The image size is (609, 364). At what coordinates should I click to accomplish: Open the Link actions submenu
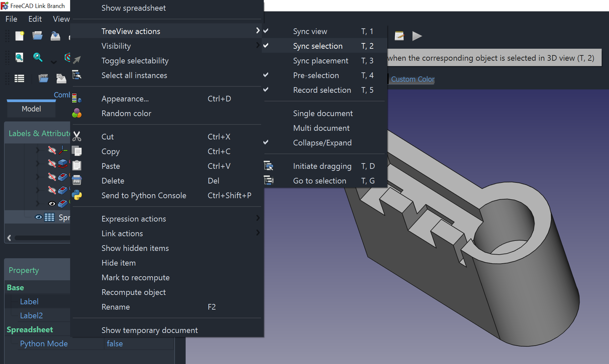click(x=122, y=233)
